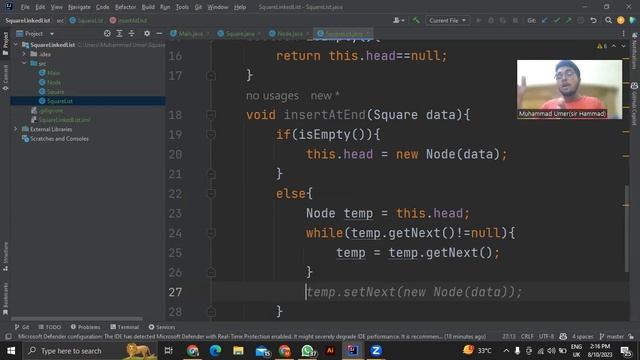Toggle the Project side tool window stripe

(x=5, y=43)
